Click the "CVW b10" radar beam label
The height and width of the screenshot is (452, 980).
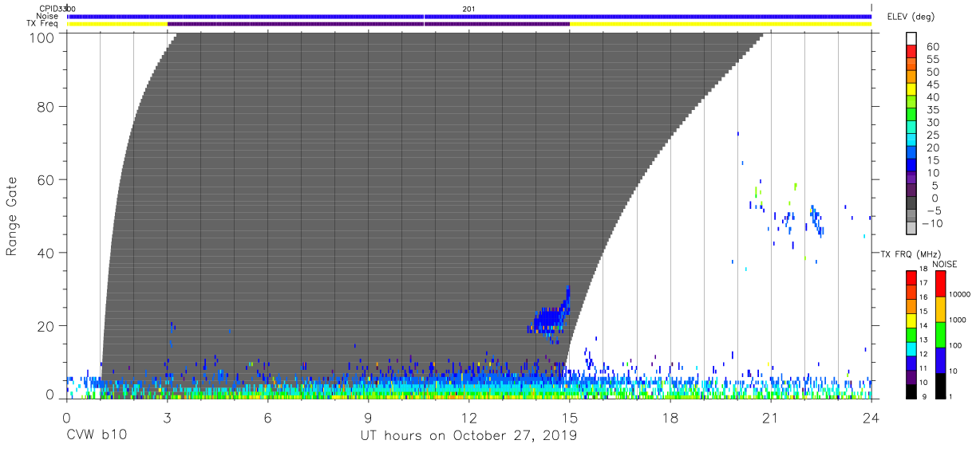coord(96,436)
